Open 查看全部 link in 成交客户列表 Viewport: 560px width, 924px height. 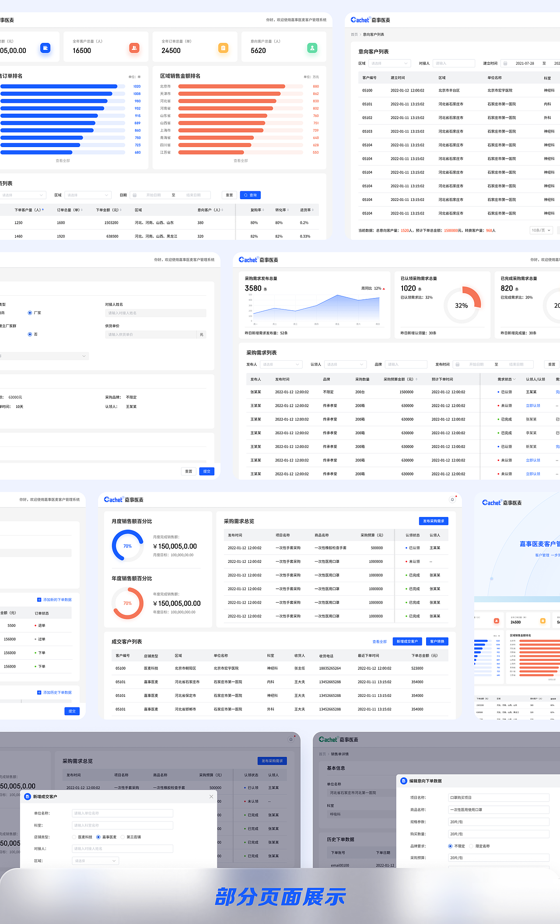click(x=379, y=642)
